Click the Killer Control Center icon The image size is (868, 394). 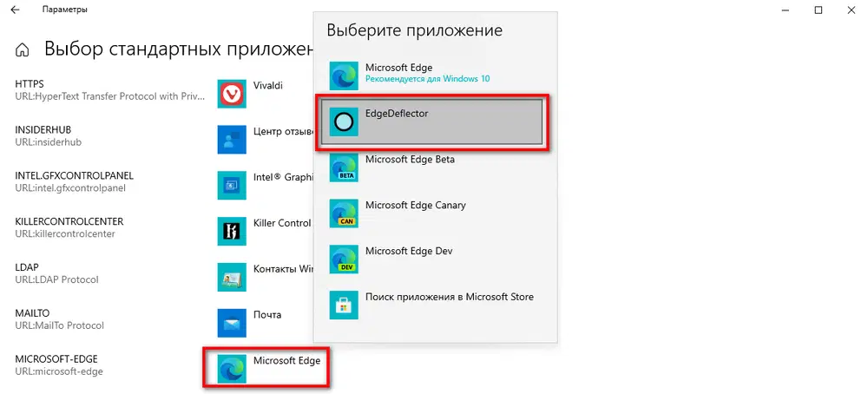[x=232, y=231]
